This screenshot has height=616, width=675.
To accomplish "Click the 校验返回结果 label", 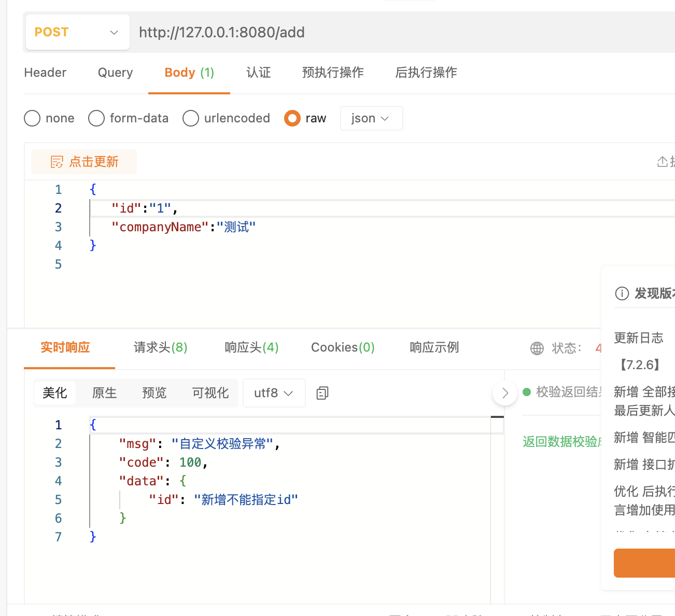I will 569,392.
